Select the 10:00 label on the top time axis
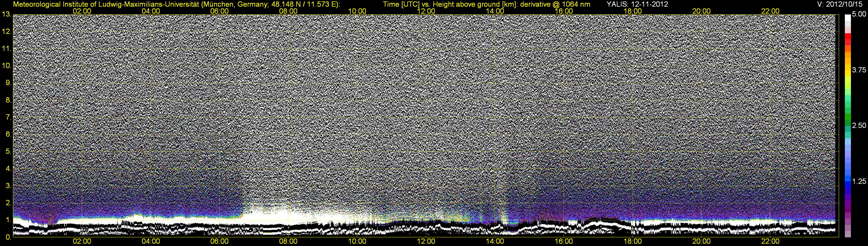The height and width of the screenshot is (246, 868). (x=357, y=11)
